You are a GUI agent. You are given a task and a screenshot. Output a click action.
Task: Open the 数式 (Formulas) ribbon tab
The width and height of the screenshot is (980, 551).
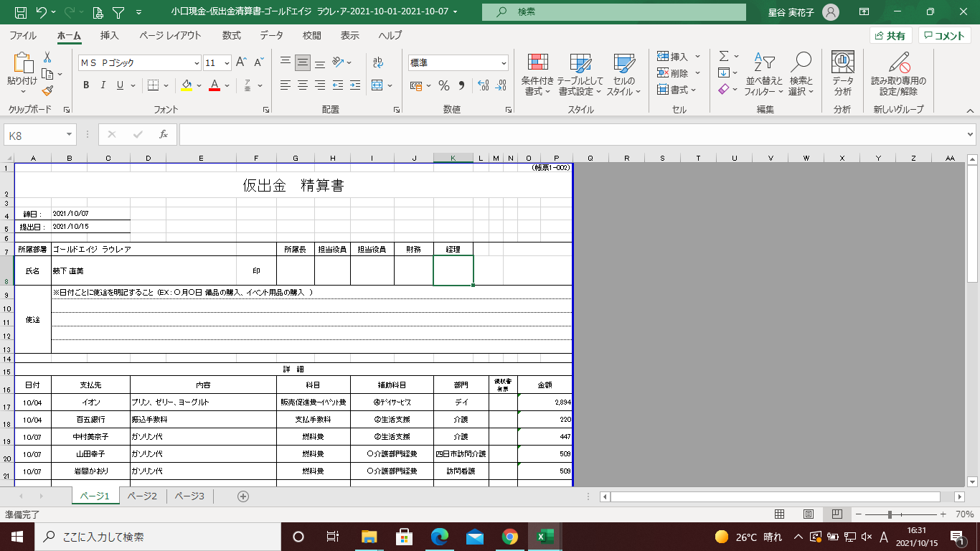231,35
